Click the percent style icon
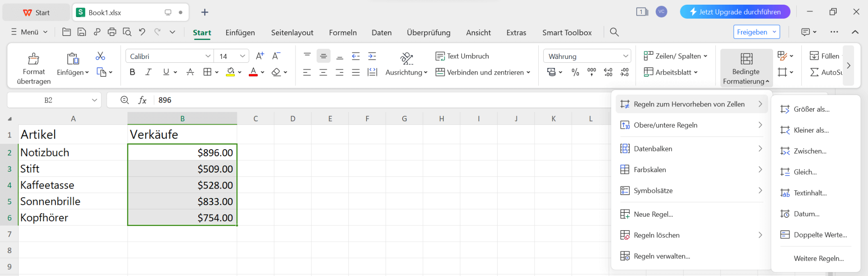 pos(575,72)
